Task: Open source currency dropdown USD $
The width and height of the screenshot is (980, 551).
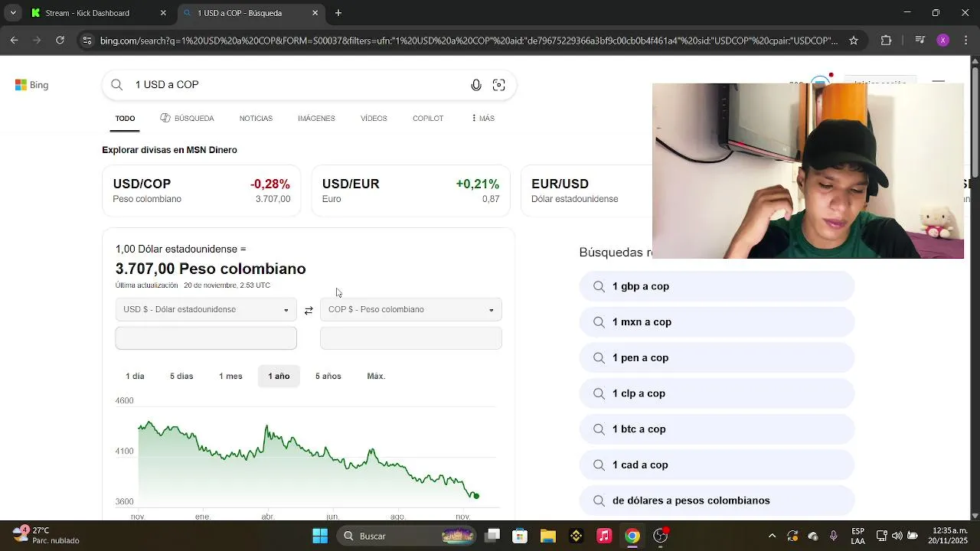Action: coord(206,310)
